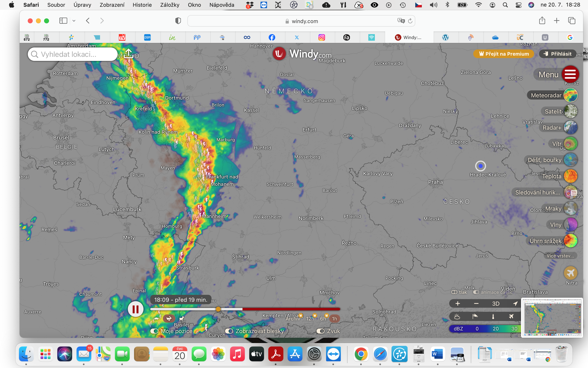
Task: Toggle Safari sidebar button
Action: pos(63,21)
